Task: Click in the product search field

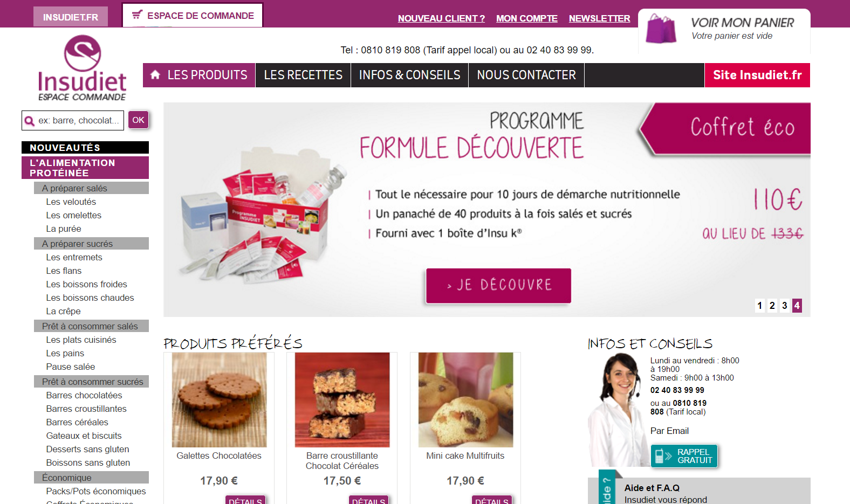Action: 78,120
